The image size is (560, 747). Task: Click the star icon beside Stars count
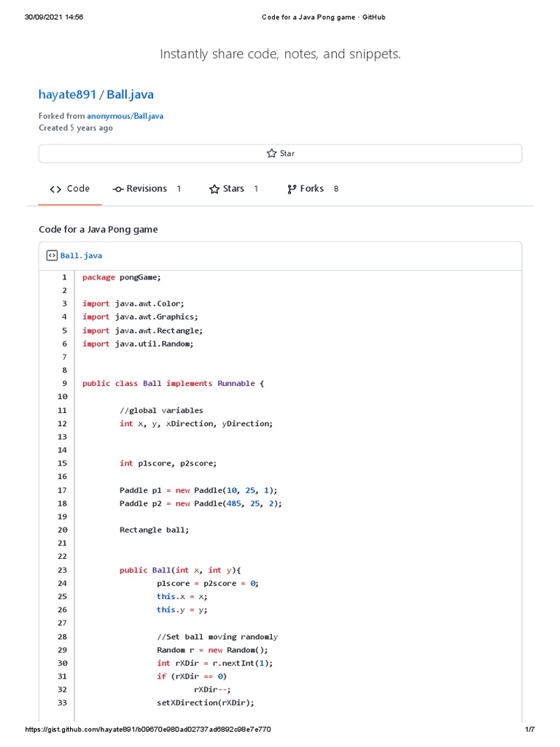[x=214, y=189]
